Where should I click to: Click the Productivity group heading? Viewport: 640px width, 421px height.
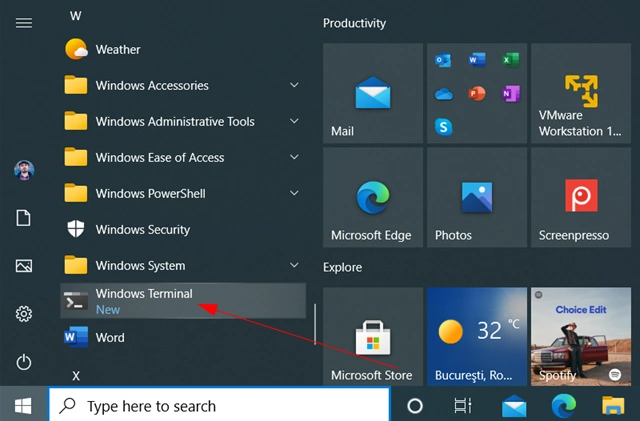(354, 23)
